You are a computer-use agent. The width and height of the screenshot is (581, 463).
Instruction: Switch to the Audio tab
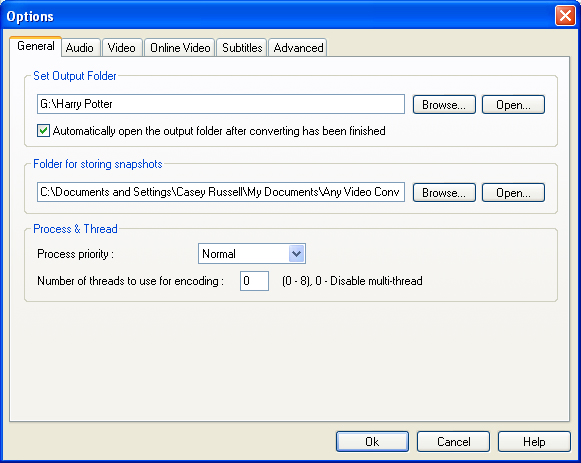pos(80,48)
